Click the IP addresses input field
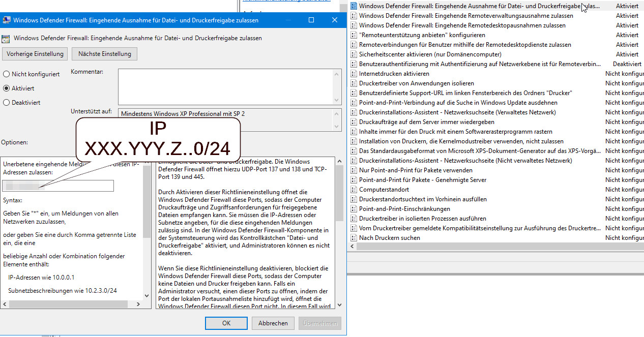 click(58, 186)
